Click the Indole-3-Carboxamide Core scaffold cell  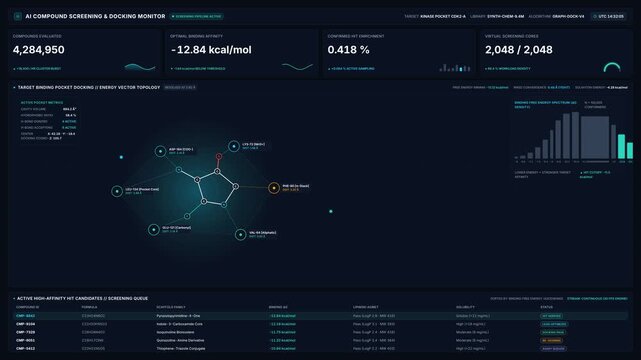pos(179,324)
